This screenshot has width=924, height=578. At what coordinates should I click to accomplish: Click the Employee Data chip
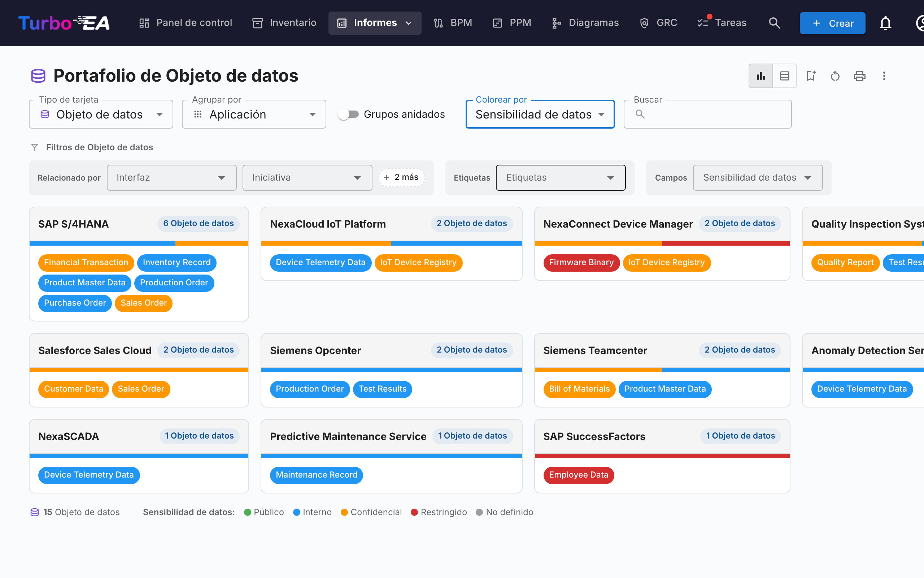[579, 475]
